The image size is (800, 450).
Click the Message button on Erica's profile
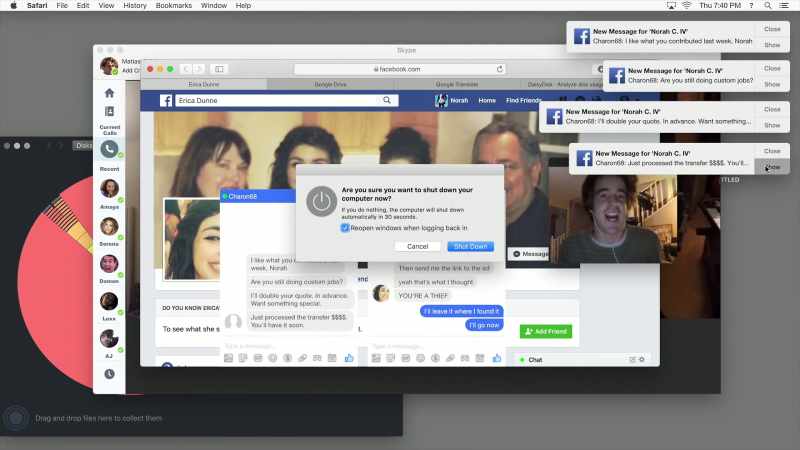tap(529, 254)
